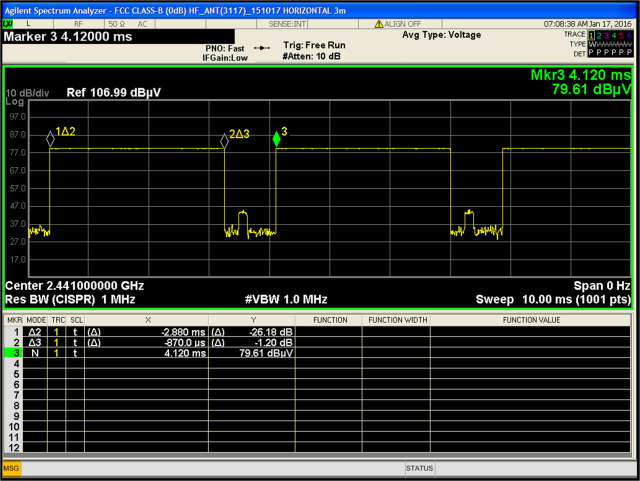Click the Ref 106.99 dBµV label
The width and height of the screenshot is (640, 481).
(113, 92)
